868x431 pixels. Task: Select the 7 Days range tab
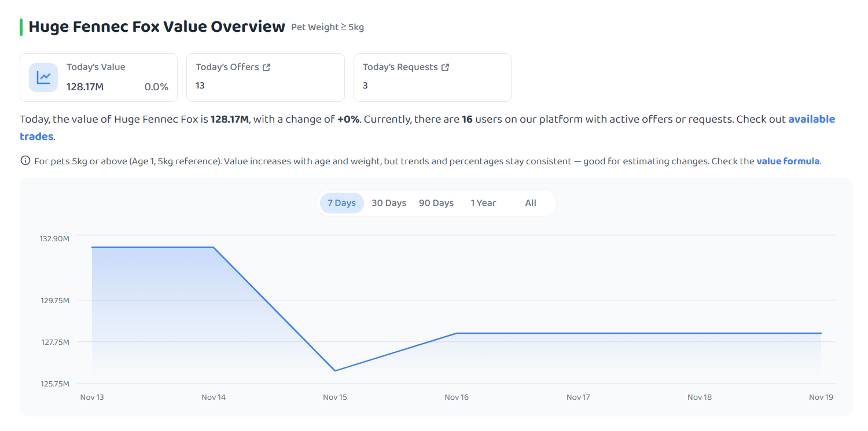[x=342, y=203]
